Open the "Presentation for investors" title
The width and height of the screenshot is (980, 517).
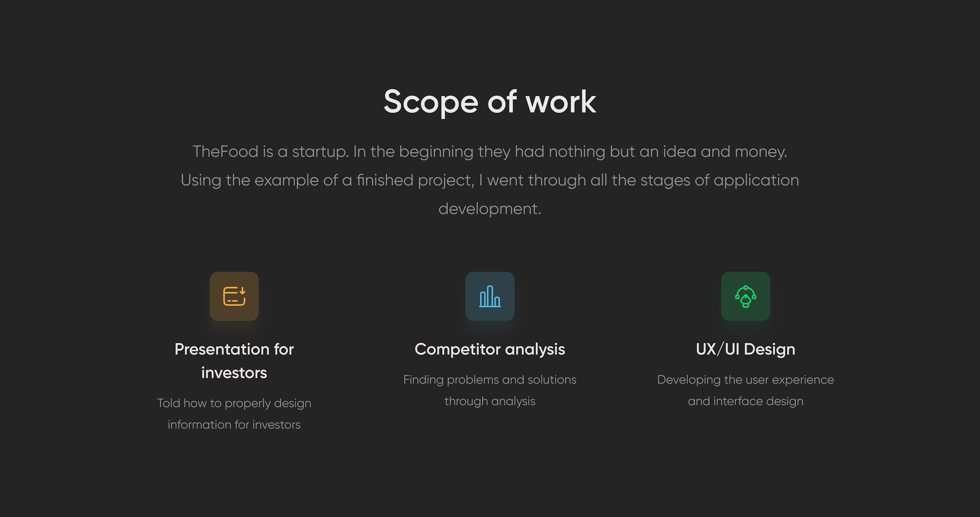coord(234,360)
